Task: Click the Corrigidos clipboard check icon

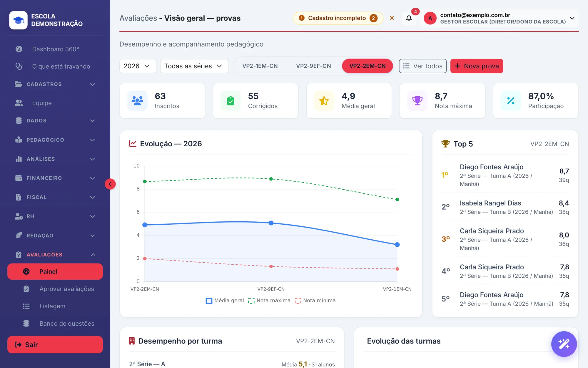Action: click(x=230, y=101)
